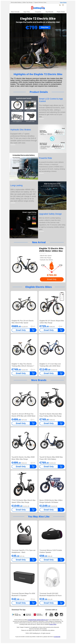Open Geekbuying's Facebook page icon
The image size is (76, 644).
(46, 614)
